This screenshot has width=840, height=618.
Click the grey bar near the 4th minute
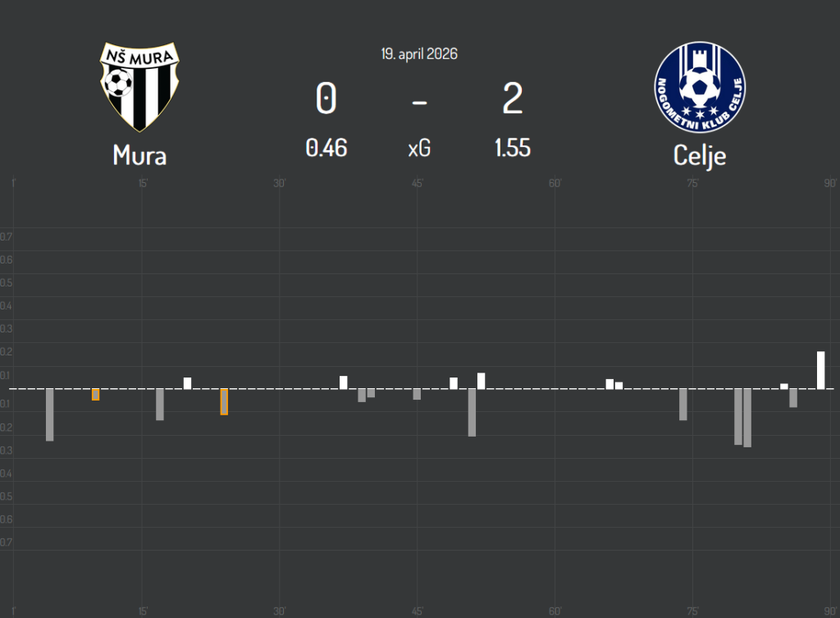point(49,414)
